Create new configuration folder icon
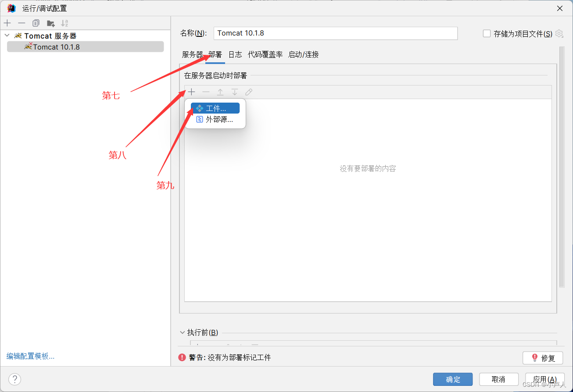This screenshot has height=392, width=573. point(50,23)
